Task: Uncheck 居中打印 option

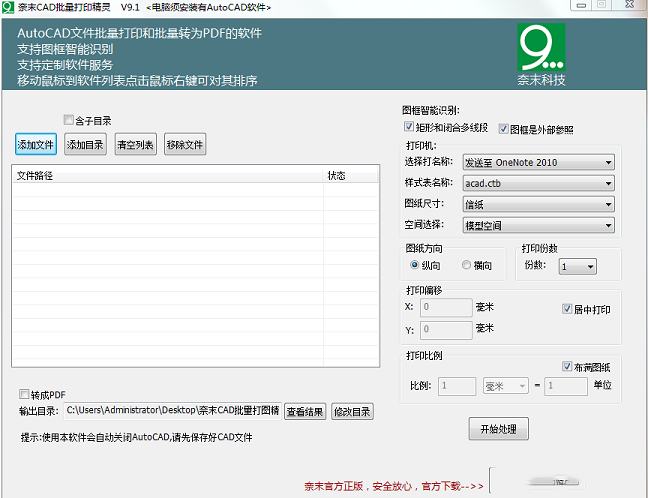Action: [567, 309]
